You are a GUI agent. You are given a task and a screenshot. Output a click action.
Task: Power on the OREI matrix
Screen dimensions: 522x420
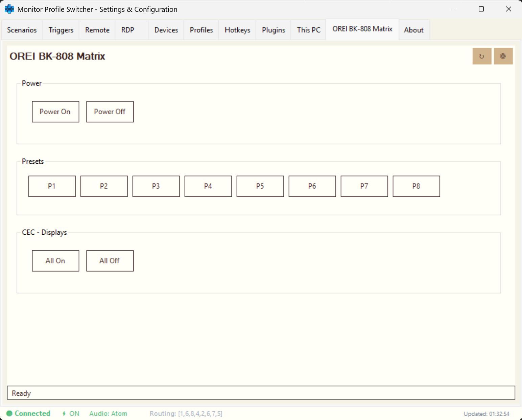[x=55, y=112]
